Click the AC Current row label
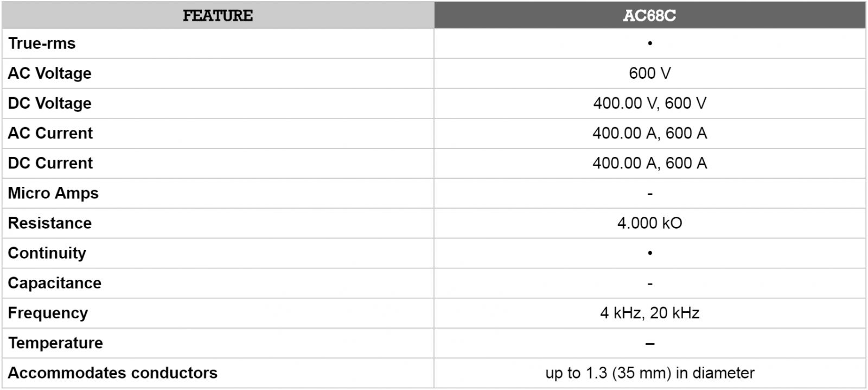Screen dimensions: 868x390 coord(50,133)
